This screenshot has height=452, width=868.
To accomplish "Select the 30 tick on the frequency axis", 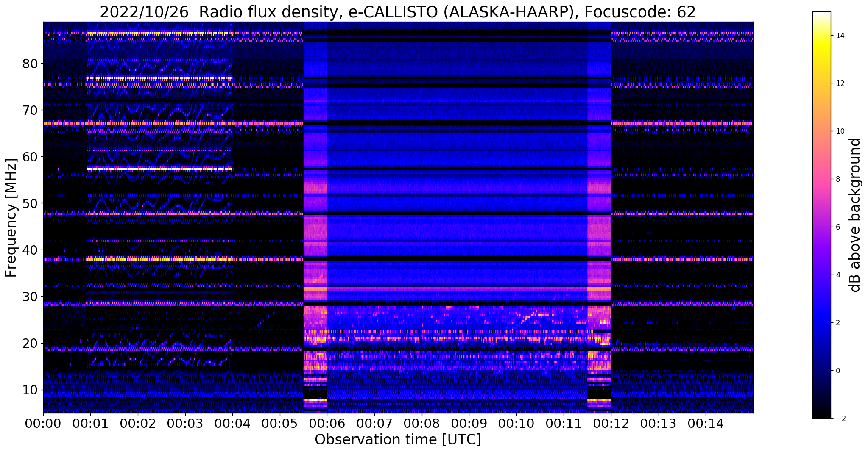I will [x=30, y=297].
